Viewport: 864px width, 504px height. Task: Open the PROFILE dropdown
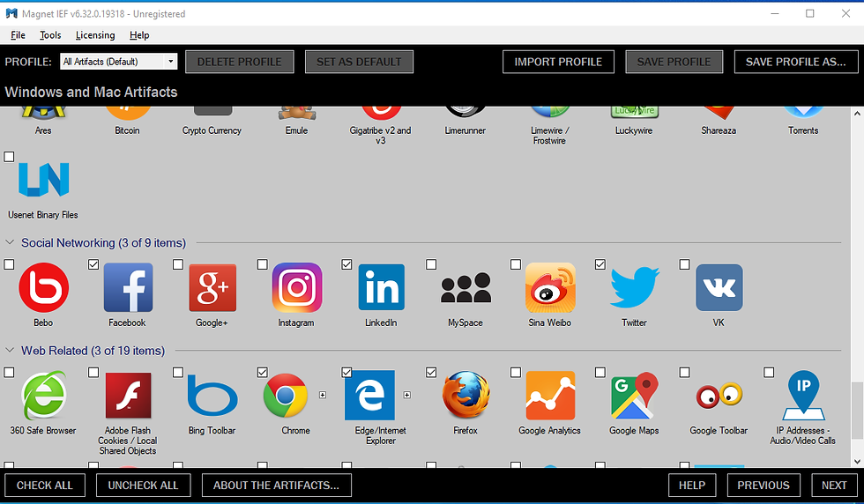pos(118,62)
